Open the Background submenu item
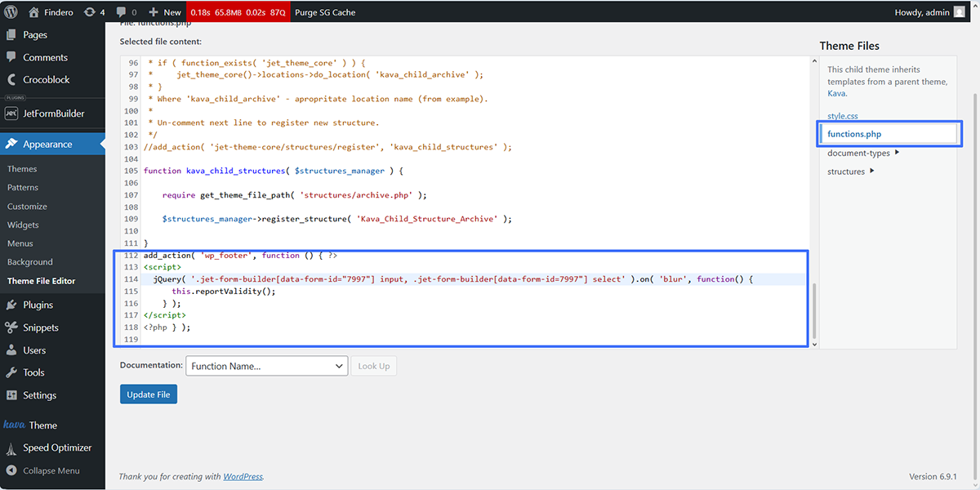Viewport: 980px width, 490px height. pos(30,262)
